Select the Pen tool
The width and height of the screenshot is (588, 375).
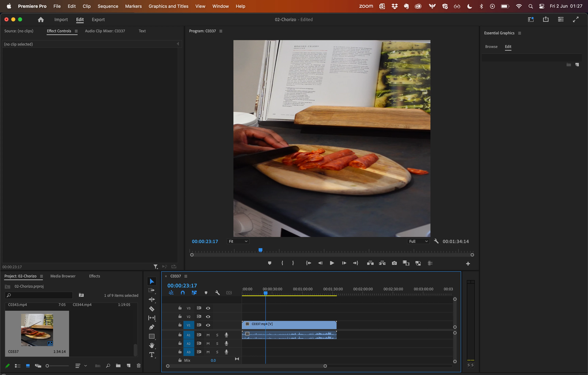click(x=152, y=327)
